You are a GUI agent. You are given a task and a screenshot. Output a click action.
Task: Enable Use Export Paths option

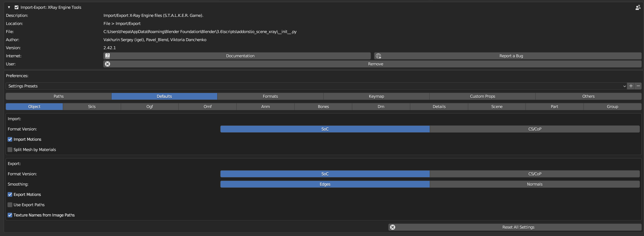tap(10, 205)
